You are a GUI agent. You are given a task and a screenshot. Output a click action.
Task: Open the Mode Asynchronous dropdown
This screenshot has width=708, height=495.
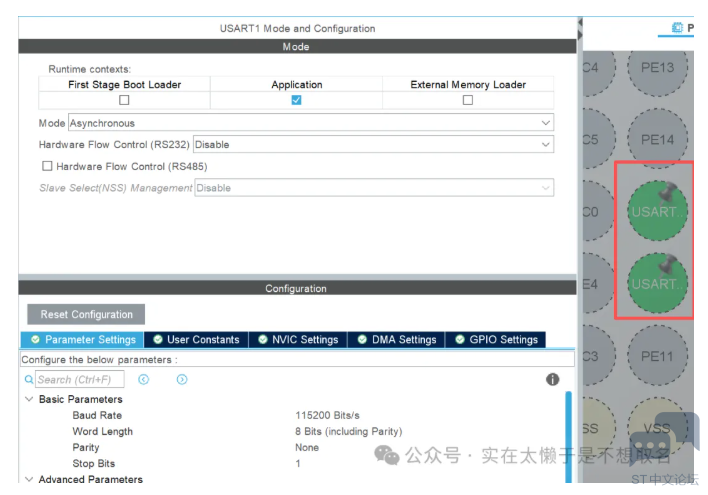[x=310, y=123]
